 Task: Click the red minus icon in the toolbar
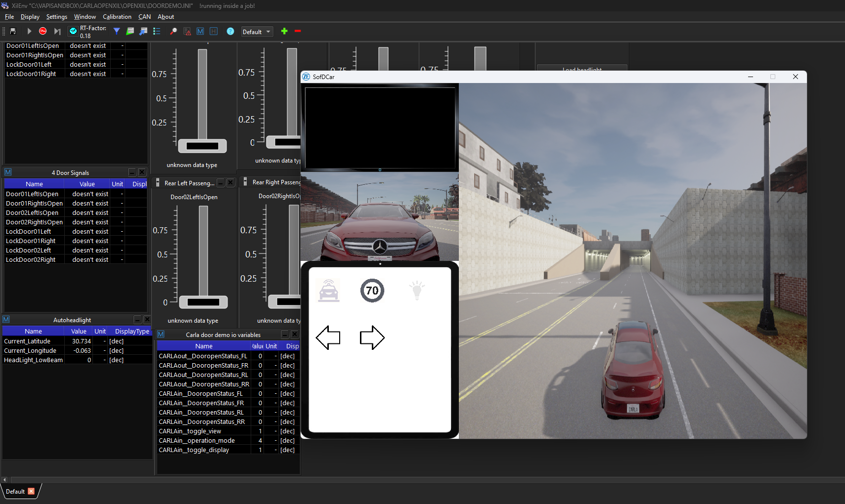coord(298,31)
